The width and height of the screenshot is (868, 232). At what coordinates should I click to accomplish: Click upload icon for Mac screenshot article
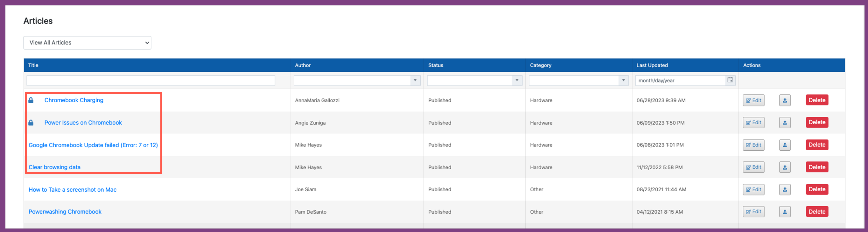[x=785, y=190]
